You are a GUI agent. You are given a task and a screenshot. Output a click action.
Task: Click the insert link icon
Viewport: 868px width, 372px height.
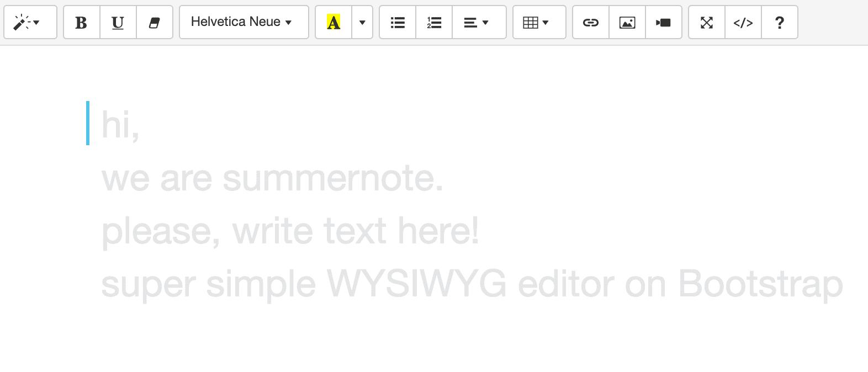(591, 22)
